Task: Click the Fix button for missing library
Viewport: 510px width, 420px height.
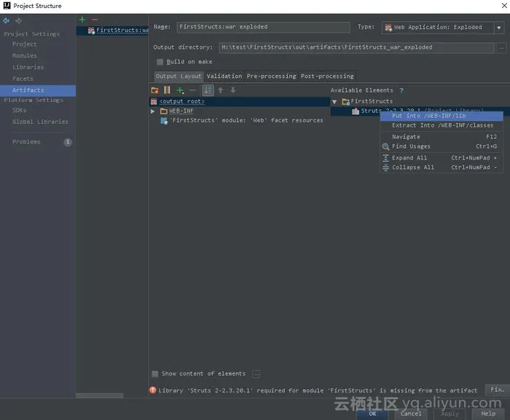Action: 497,389
